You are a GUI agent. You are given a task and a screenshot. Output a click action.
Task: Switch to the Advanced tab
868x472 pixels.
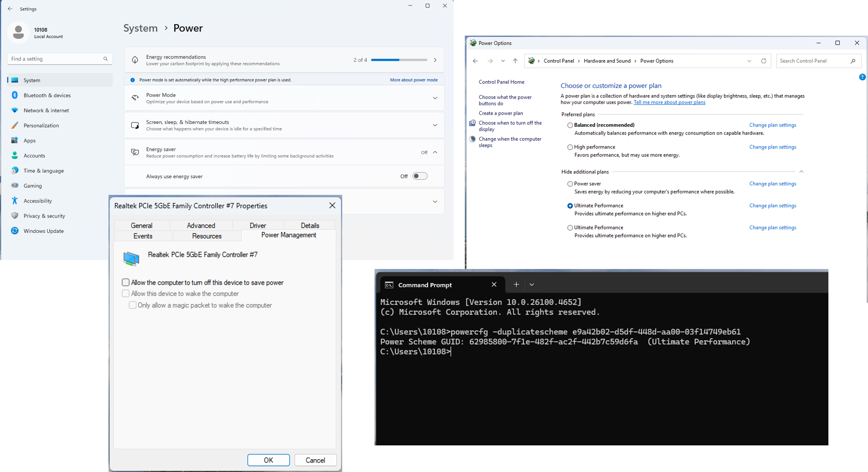(x=201, y=226)
